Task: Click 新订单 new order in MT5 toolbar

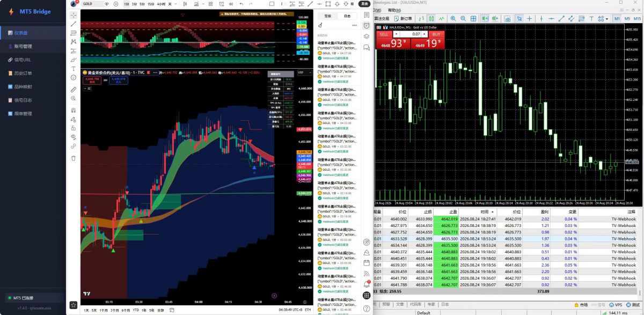Action: (403, 18)
